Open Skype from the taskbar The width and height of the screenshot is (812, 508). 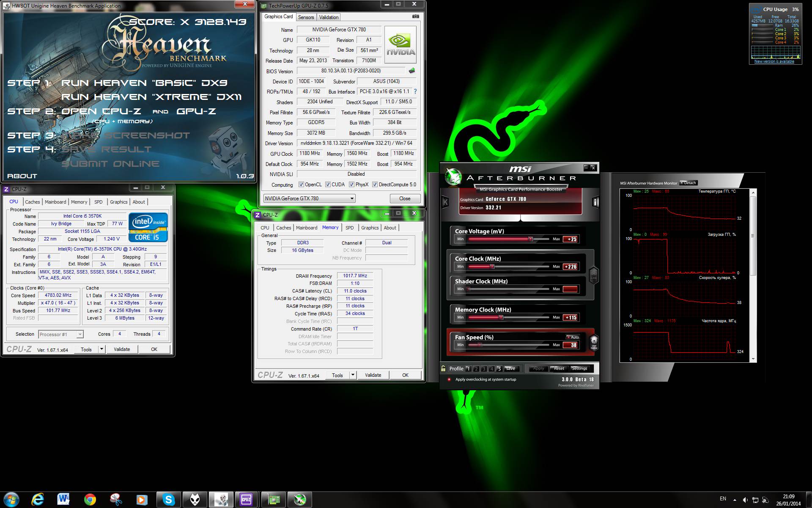pos(169,500)
